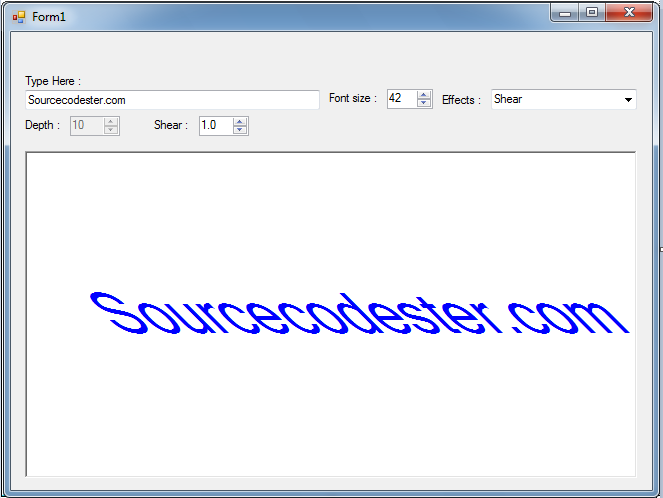Click the Form1 application icon in title bar
The width and height of the screenshot is (663, 498).
pyautogui.click(x=19, y=17)
